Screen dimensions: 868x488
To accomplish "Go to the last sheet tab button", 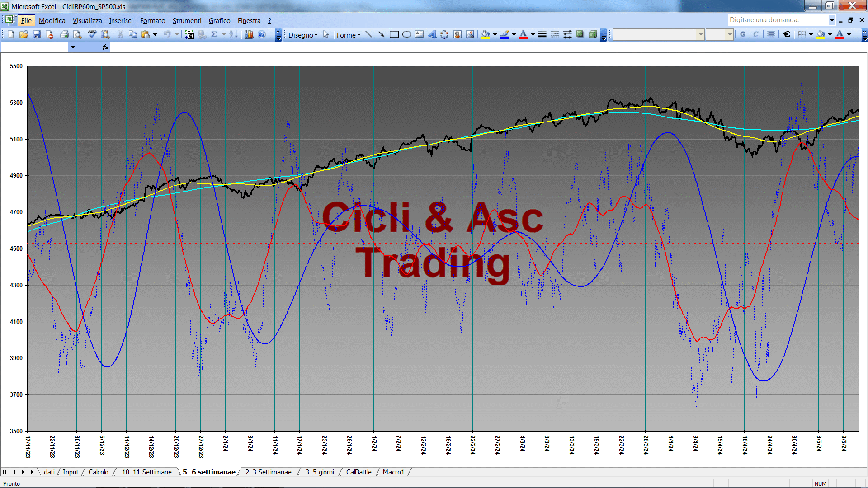I will [x=32, y=472].
